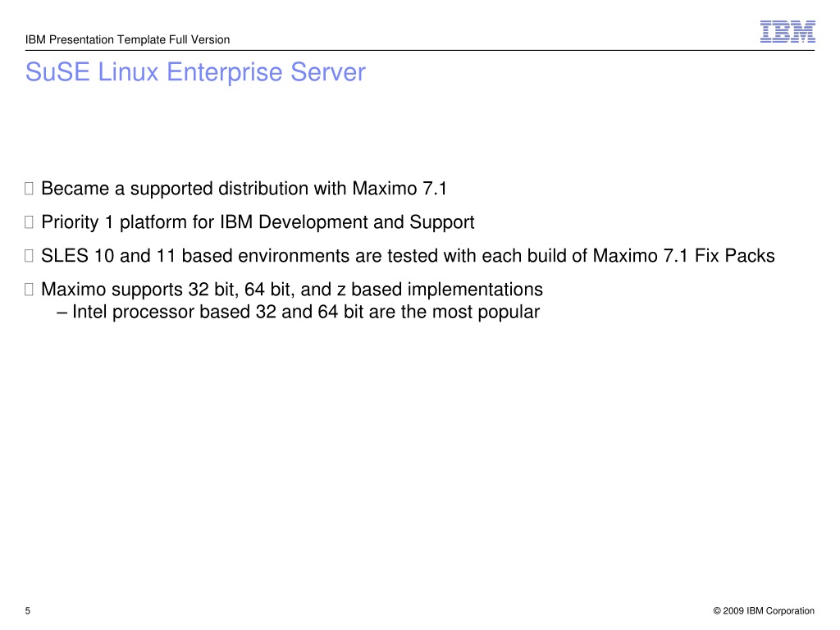This screenshot has height=630, width=840.
Task: Click the bullet marker beside 'SLES 10 and 11'
Action: point(29,256)
